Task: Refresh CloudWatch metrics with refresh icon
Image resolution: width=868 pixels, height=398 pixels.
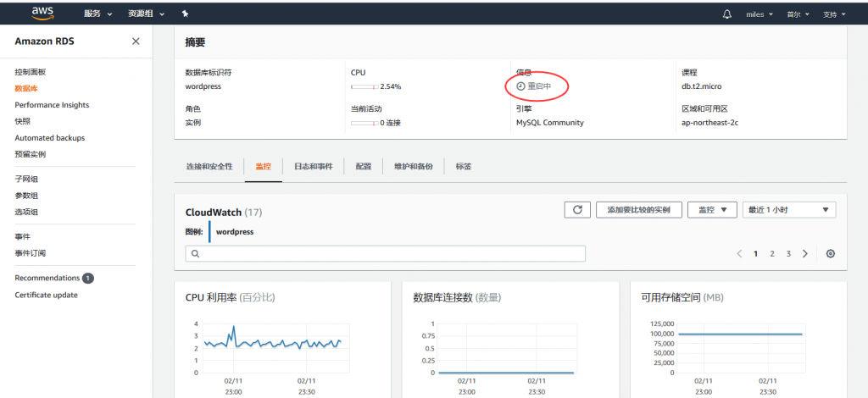Action: pos(577,210)
